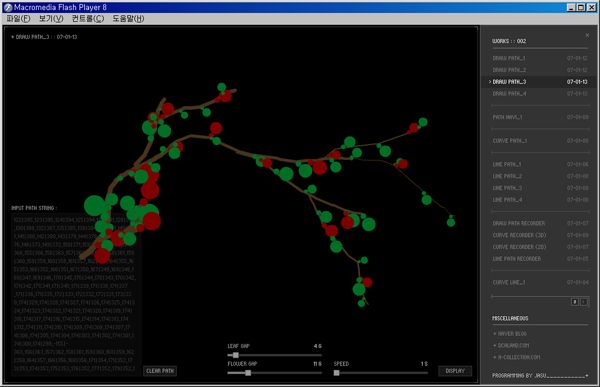600x387 pixels.
Task: Close the WORKS side panel with X
Action: tap(587, 35)
